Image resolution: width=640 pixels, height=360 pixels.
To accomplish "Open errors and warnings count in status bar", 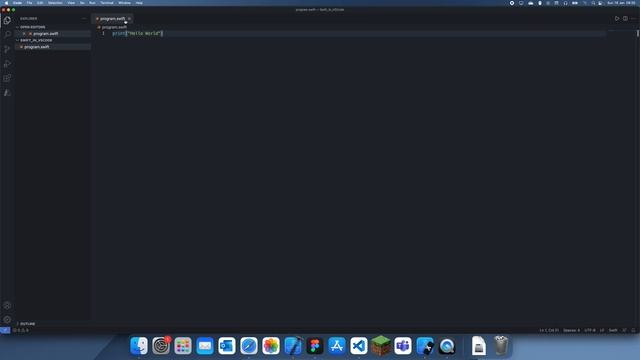I will pos(21,330).
